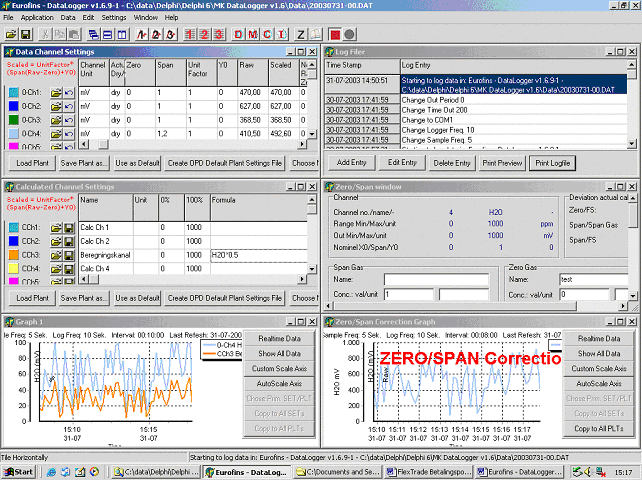642x482 pixels.
Task: Click Load Plant in Data Channel Settings
Action: 32,163
